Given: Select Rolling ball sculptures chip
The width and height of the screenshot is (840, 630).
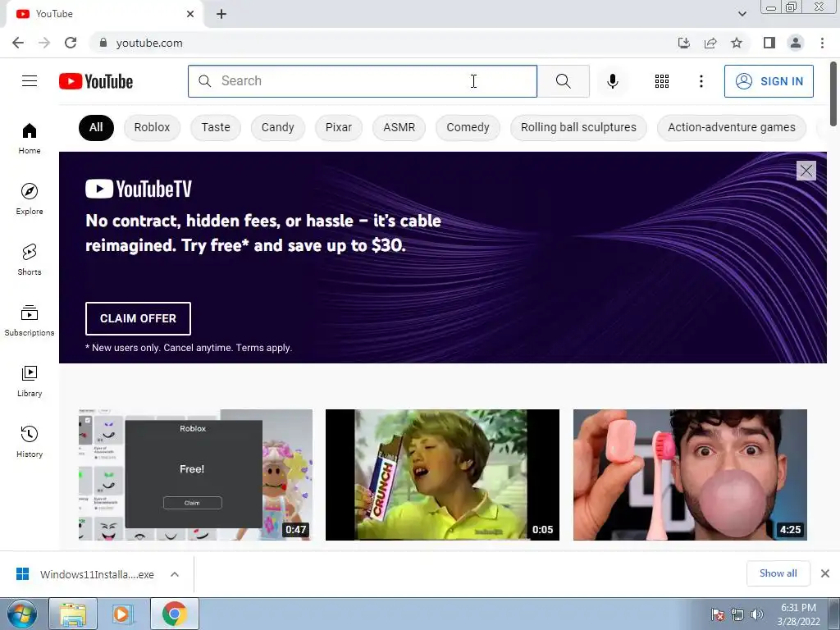Looking at the screenshot, I should [578, 127].
